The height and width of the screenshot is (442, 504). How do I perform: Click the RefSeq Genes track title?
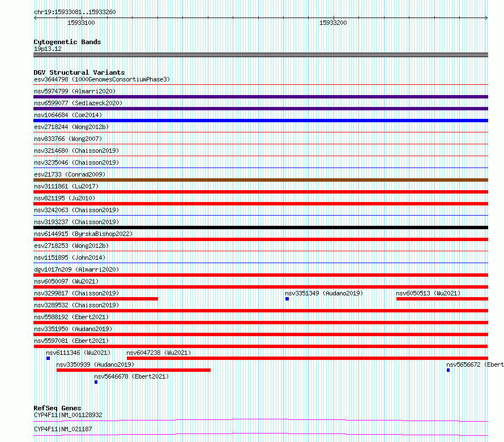pyautogui.click(x=57, y=408)
